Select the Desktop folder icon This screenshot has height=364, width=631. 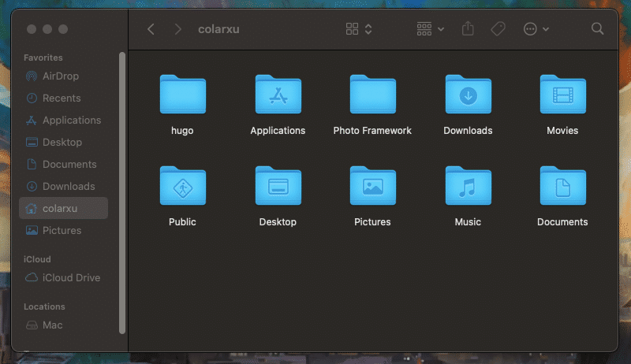pyautogui.click(x=278, y=186)
